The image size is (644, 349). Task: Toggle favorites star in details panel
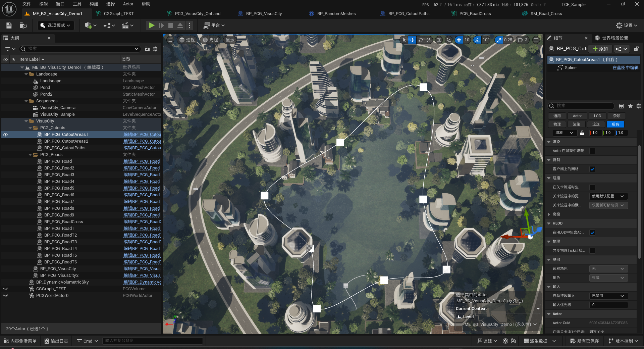(x=630, y=106)
